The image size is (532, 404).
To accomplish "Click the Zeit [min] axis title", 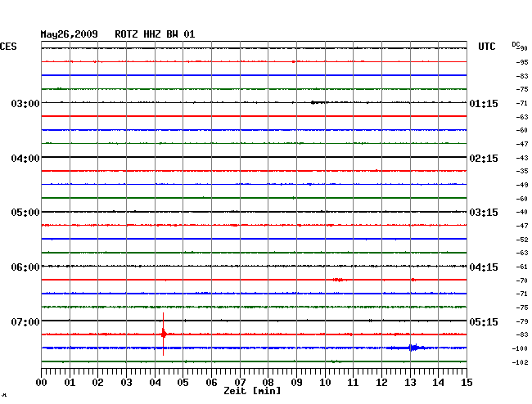I will click(x=252, y=391).
